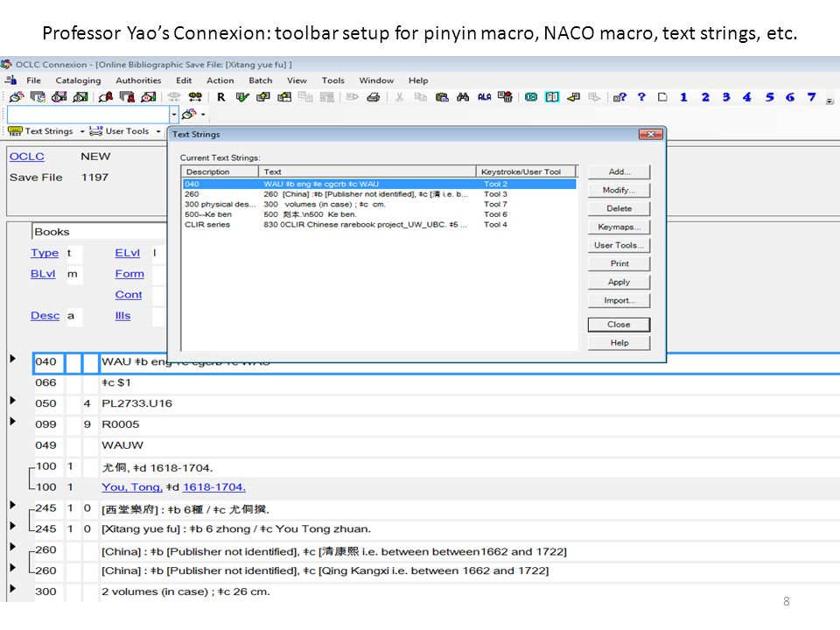
Task: Select the CLIR series text string row
Action: (x=379, y=225)
